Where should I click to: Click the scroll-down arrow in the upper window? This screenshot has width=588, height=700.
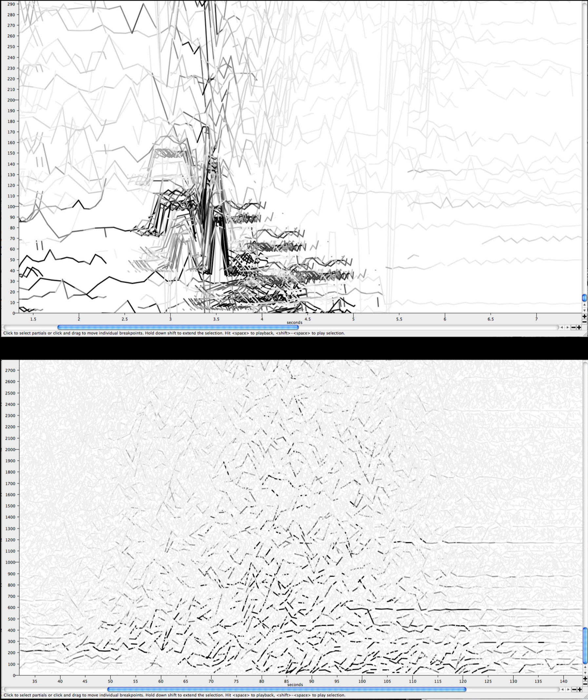pos(585,311)
